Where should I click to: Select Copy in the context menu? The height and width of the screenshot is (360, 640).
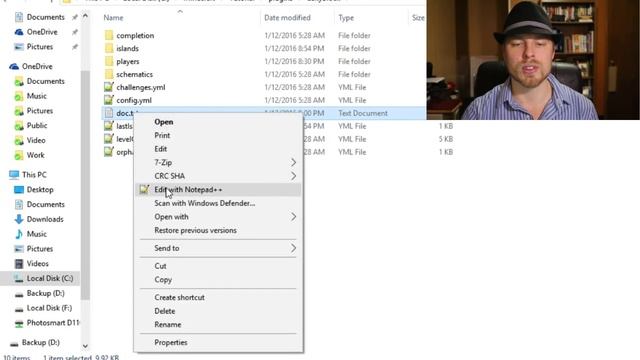163,280
